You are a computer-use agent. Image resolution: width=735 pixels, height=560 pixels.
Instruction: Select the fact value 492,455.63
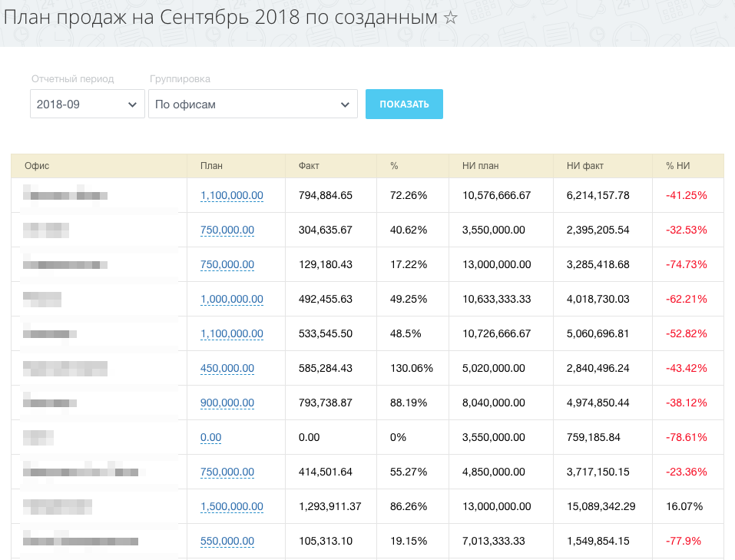point(326,300)
